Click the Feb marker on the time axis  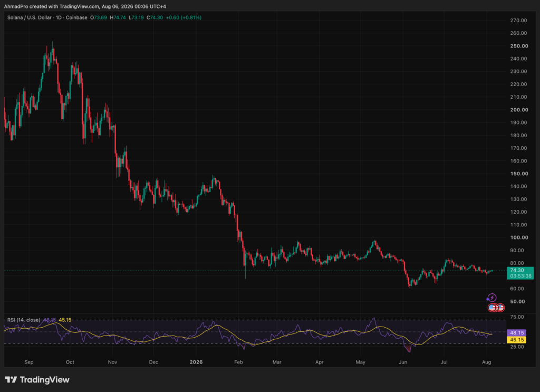pos(238,362)
